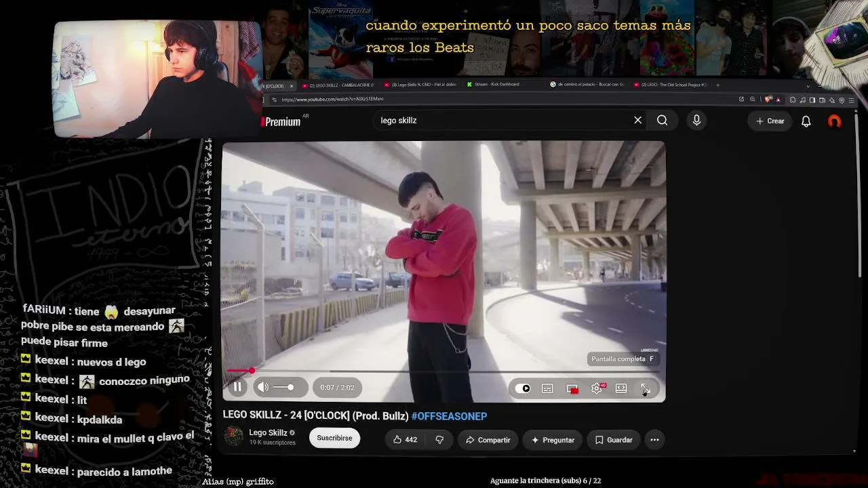Click the browser zoom magnifier icon in the address bar
Viewport: 868px width, 488px height.
[752, 100]
